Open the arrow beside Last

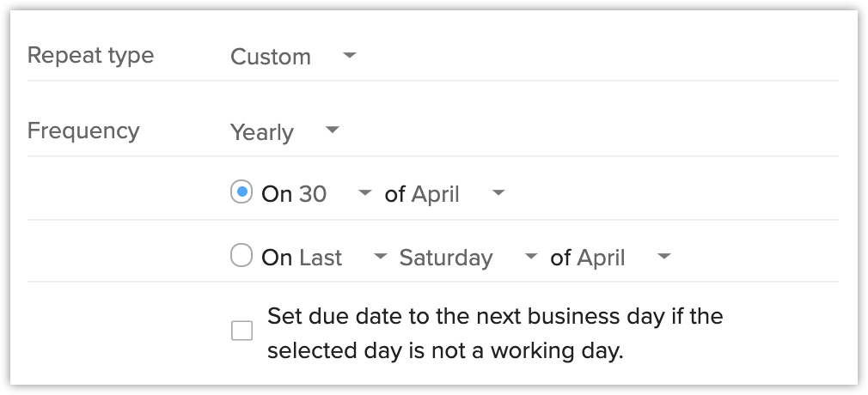(380, 257)
